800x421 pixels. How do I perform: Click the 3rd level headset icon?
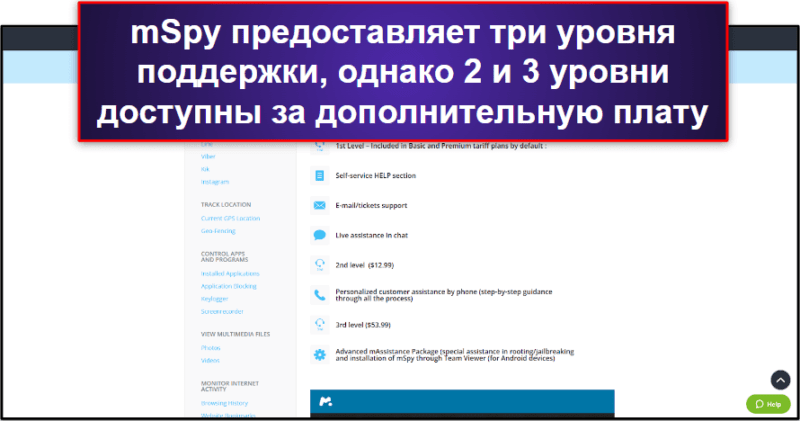click(x=319, y=325)
